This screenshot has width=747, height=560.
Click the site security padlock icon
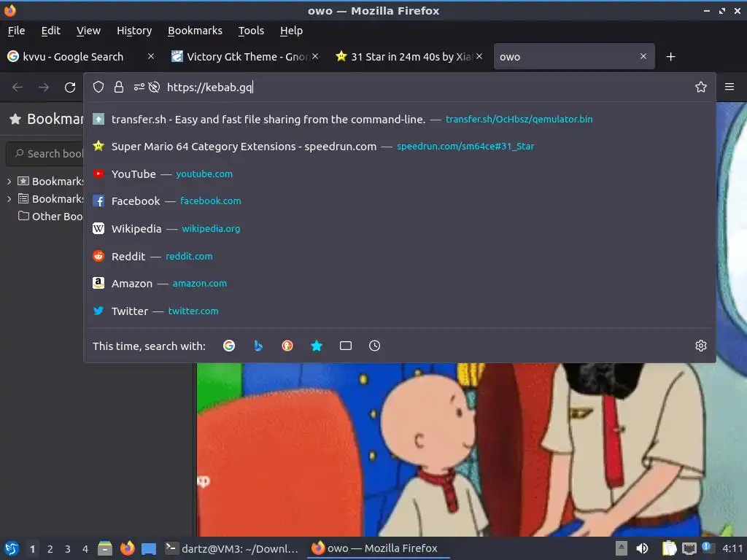pos(119,87)
